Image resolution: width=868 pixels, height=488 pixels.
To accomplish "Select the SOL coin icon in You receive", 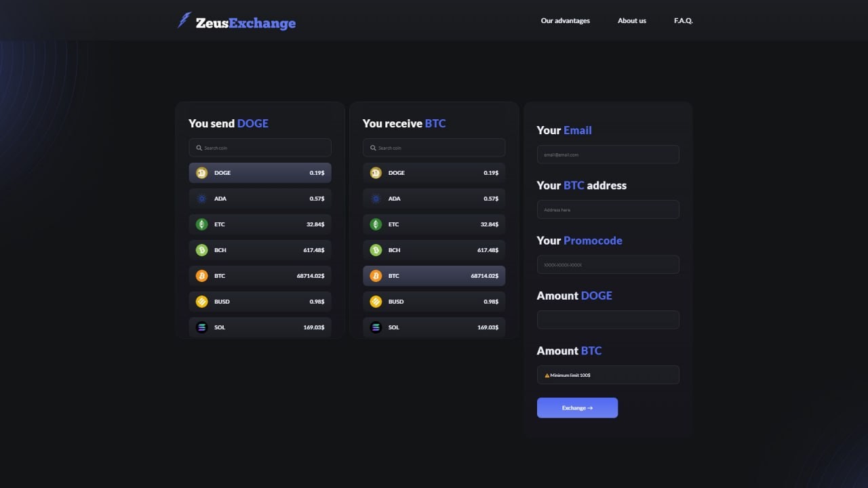I will point(376,327).
